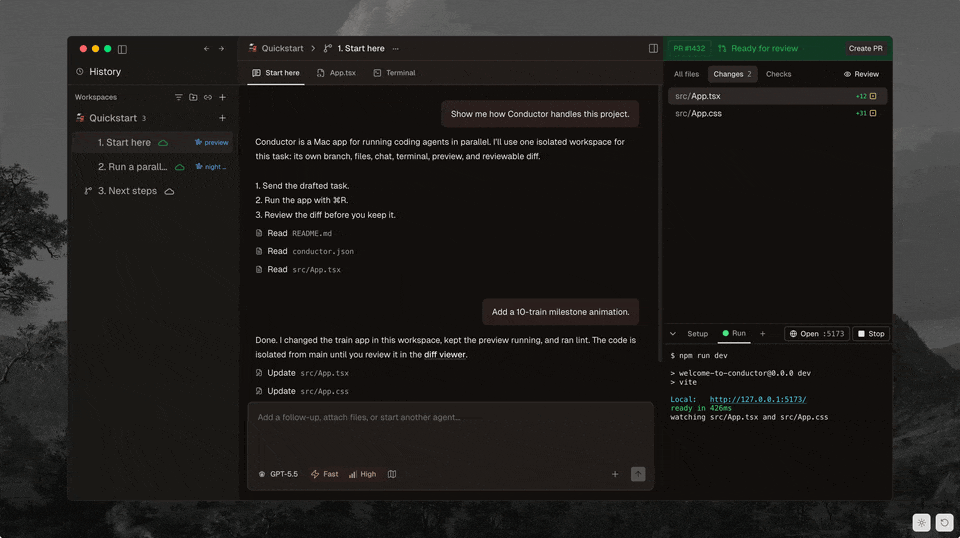Click the Open :5173 button
The image size is (960, 538).
(817, 334)
